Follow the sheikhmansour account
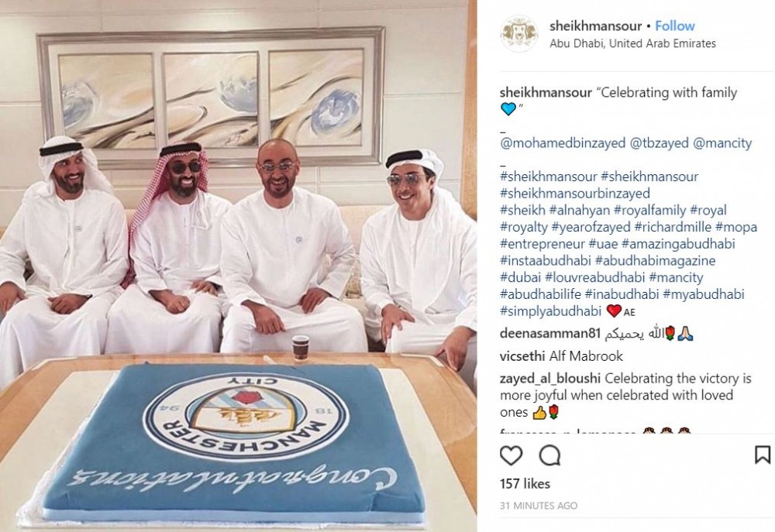The height and width of the screenshot is (532, 775). coord(675,26)
